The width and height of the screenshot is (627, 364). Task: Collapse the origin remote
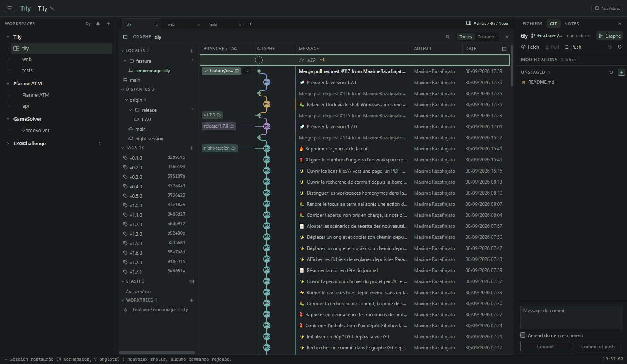click(127, 100)
